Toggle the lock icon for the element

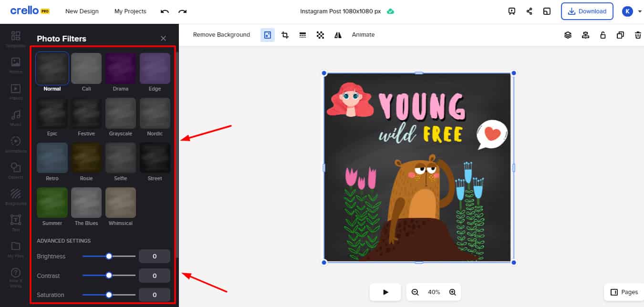[603, 35]
